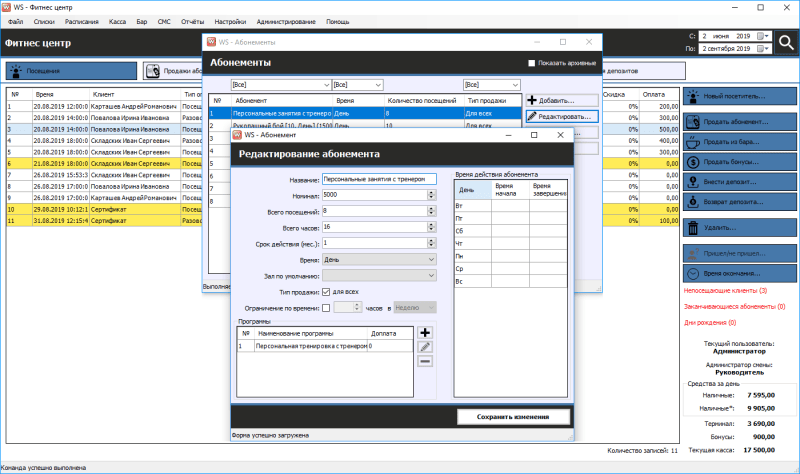Click the plus icon to add program

[x=425, y=332]
